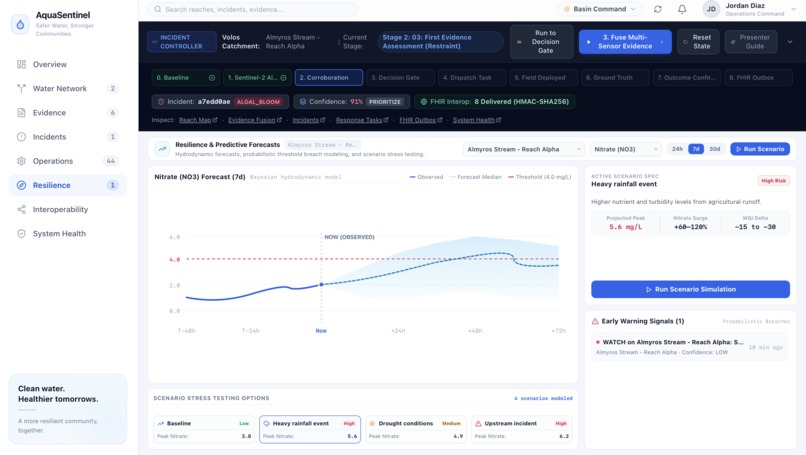This screenshot has height=455, width=806.
Task: Click the Reset State button
Action: (698, 42)
